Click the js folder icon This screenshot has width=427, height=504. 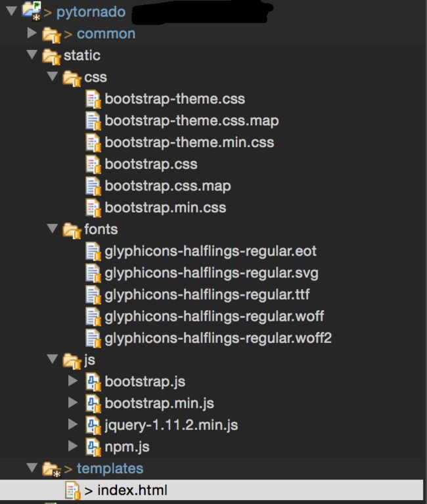[72, 361]
